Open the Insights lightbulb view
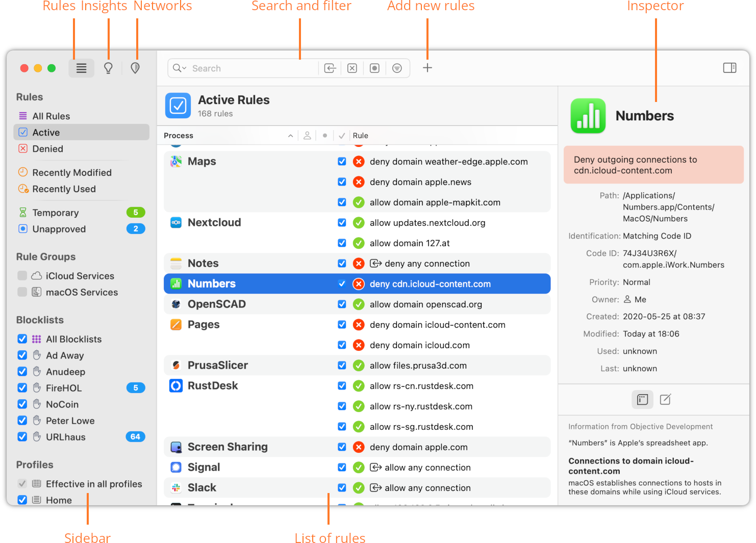 pyautogui.click(x=108, y=68)
